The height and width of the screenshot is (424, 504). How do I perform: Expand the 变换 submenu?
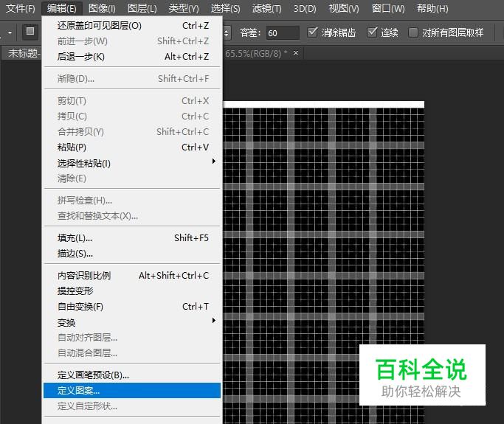tap(132, 322)
